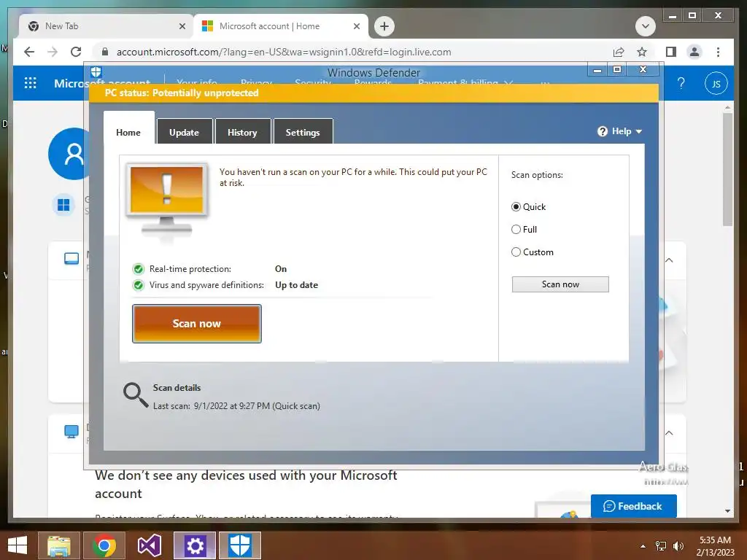Image resolution: width=747 pixels, height=560 pixels.
Task: Switch to the Update tab in Windows Defender
Action: 184,132
